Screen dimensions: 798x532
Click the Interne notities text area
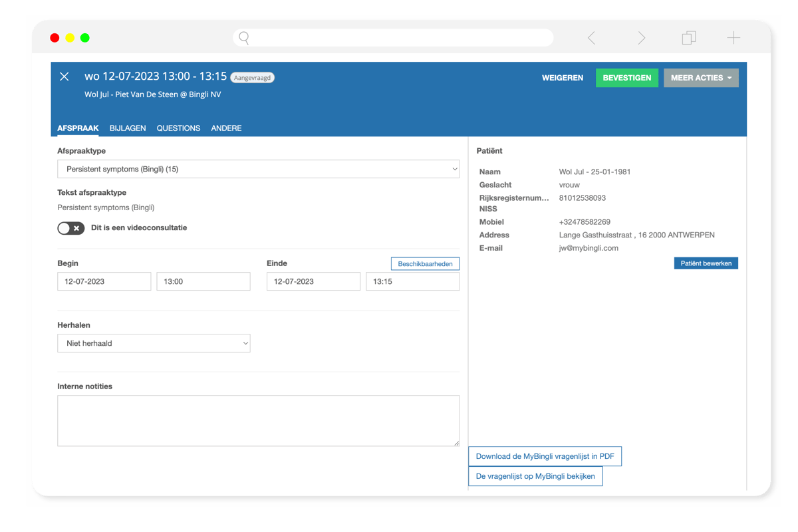point(258,421)
